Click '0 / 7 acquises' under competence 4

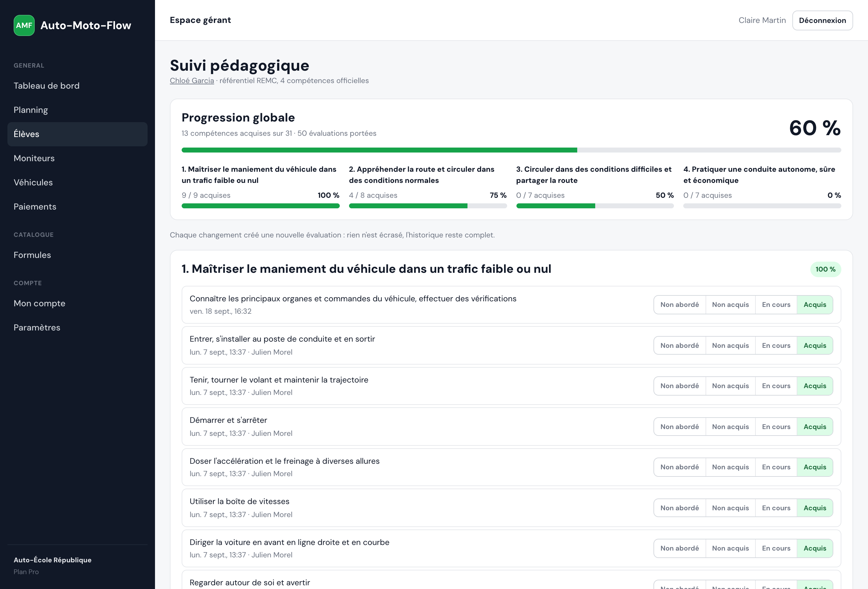pos(707,195)
